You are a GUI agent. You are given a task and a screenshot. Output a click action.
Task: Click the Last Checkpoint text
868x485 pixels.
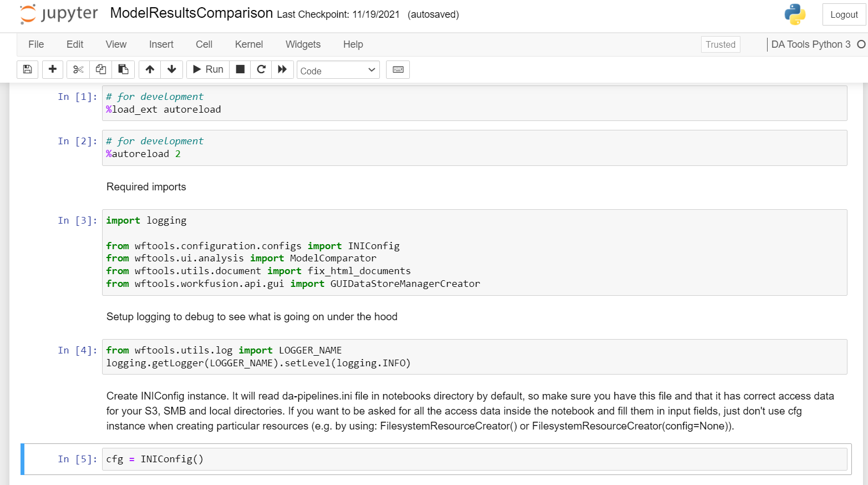[x=338, y=14]
